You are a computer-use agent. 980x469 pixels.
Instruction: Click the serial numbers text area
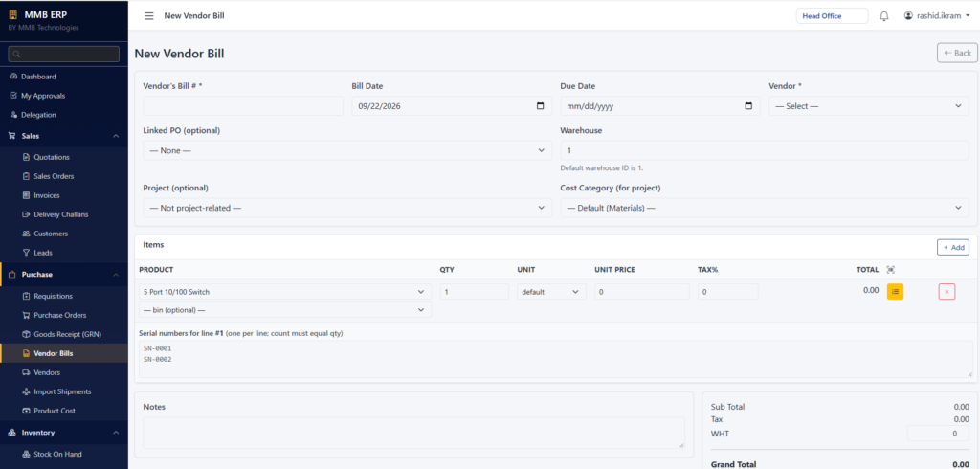coord(556,359)
